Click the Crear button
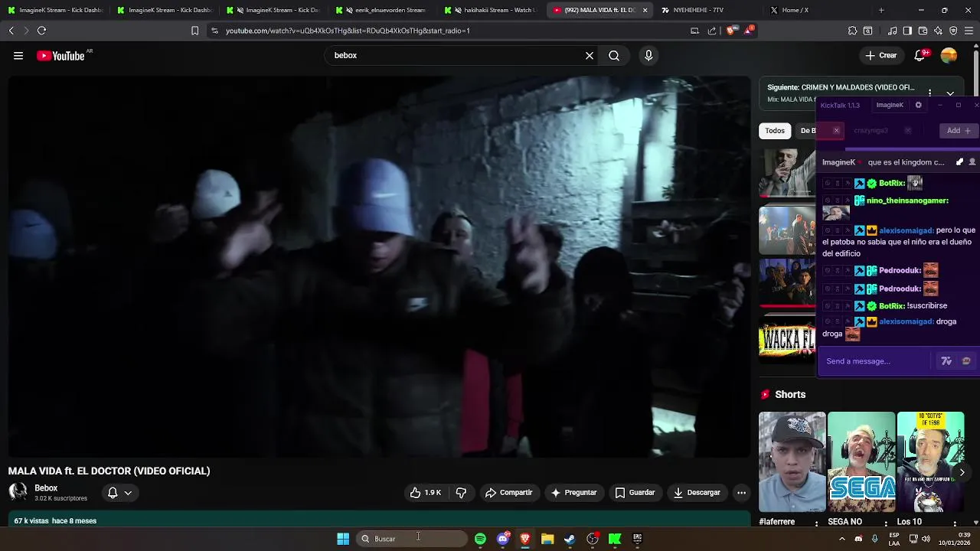Screen dimensions: 980x551 pos(880,55)
